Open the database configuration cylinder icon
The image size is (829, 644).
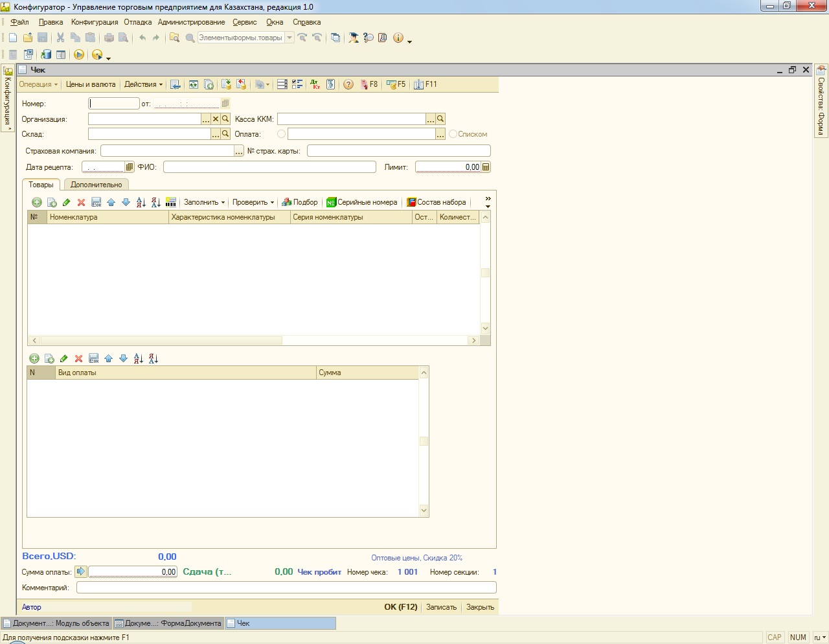point(47,54)
